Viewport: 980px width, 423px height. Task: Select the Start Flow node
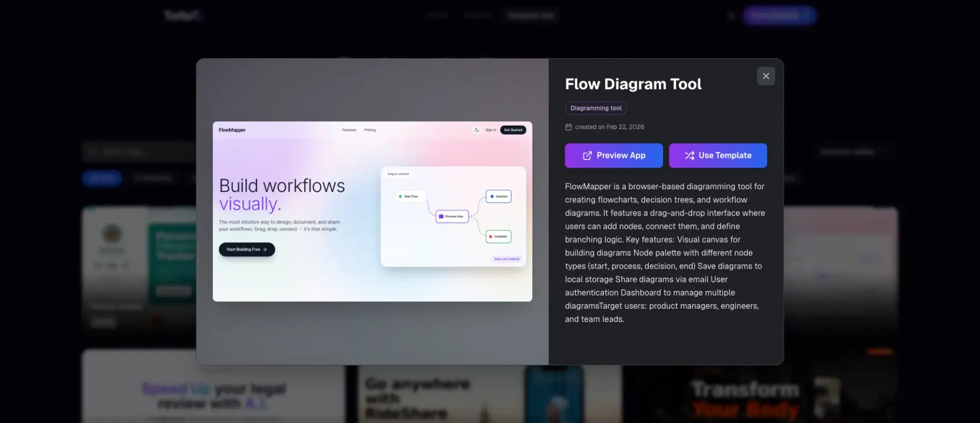(411, 196)
